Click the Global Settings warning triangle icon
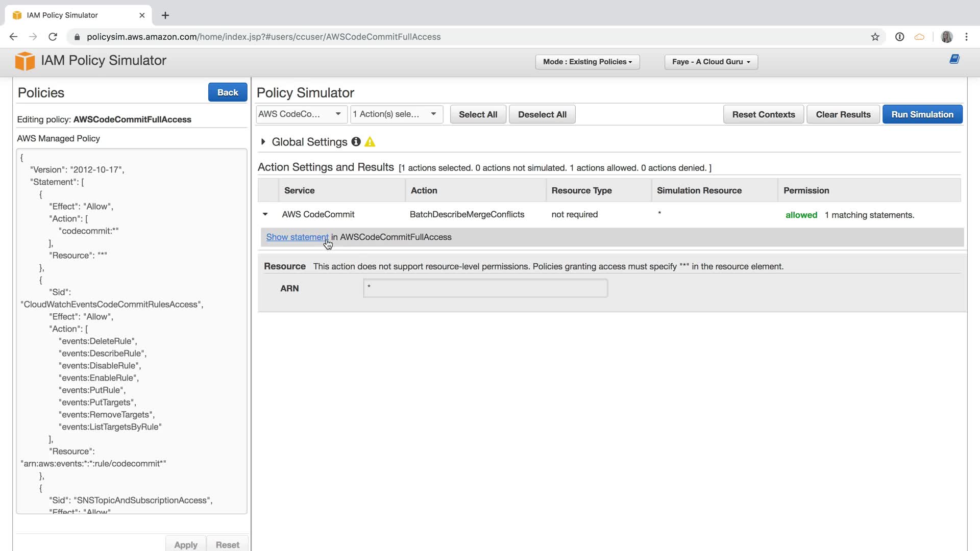The image size is (980, 551). click(370, 142)
